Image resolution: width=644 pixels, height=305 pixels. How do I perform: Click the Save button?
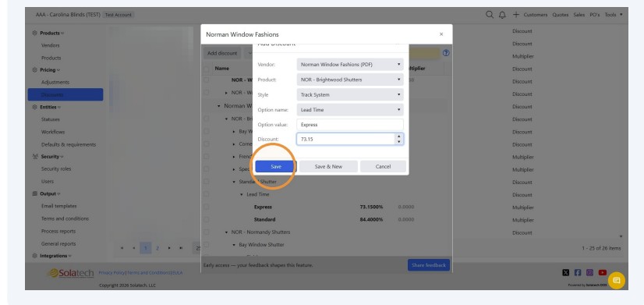275,166
